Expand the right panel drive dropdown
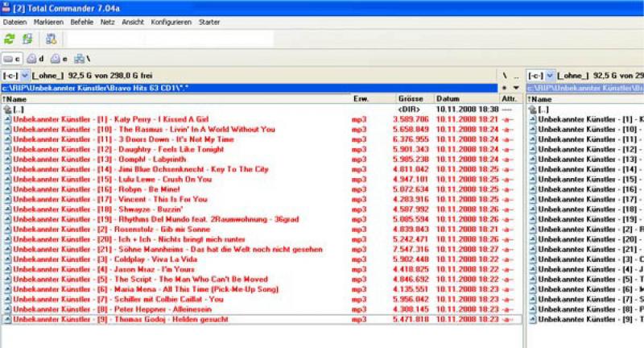Screen dimensions: 644x348 coord(550,76)
